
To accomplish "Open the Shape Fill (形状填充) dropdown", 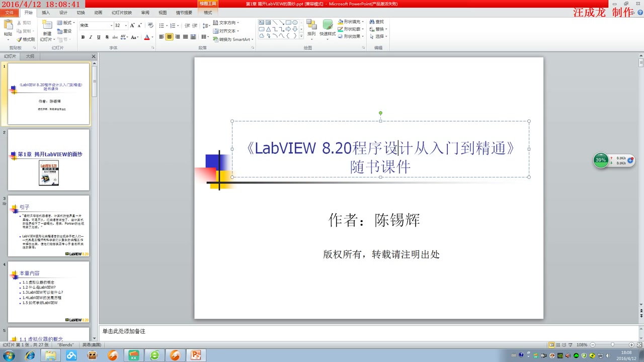I will coord(351,22).
